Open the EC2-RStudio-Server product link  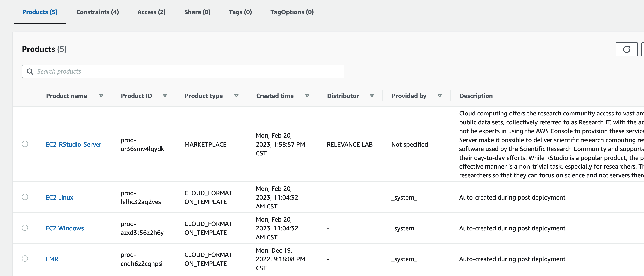click(x=74, y=144)
